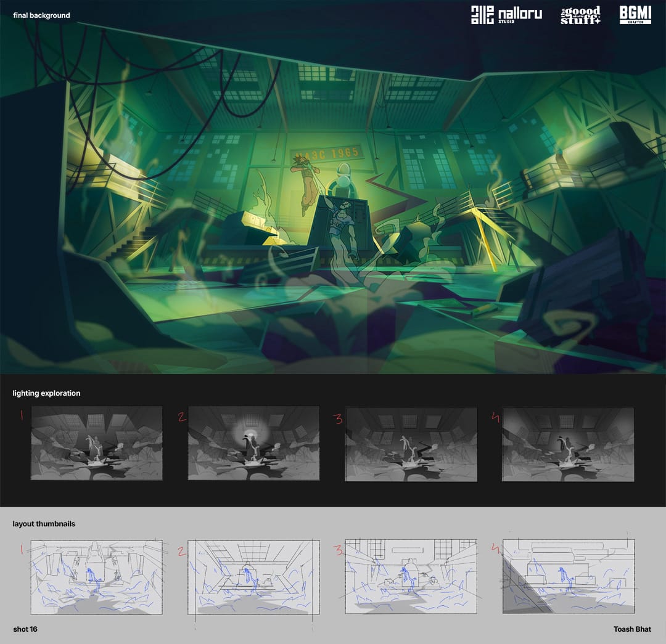Click the red number 2 beside lighting thumbnails

point(181,417)
